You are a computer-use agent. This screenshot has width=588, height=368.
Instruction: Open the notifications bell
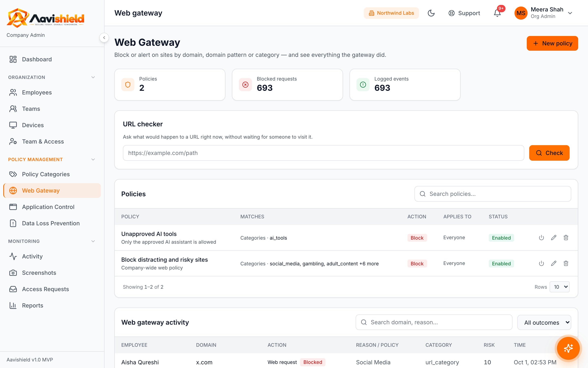497,13
